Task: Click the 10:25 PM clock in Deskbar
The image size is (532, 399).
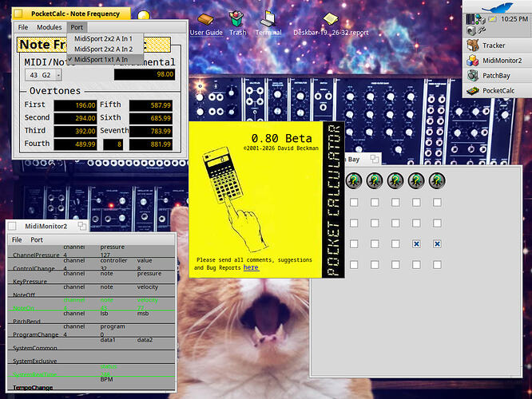Action: point(514,19)
